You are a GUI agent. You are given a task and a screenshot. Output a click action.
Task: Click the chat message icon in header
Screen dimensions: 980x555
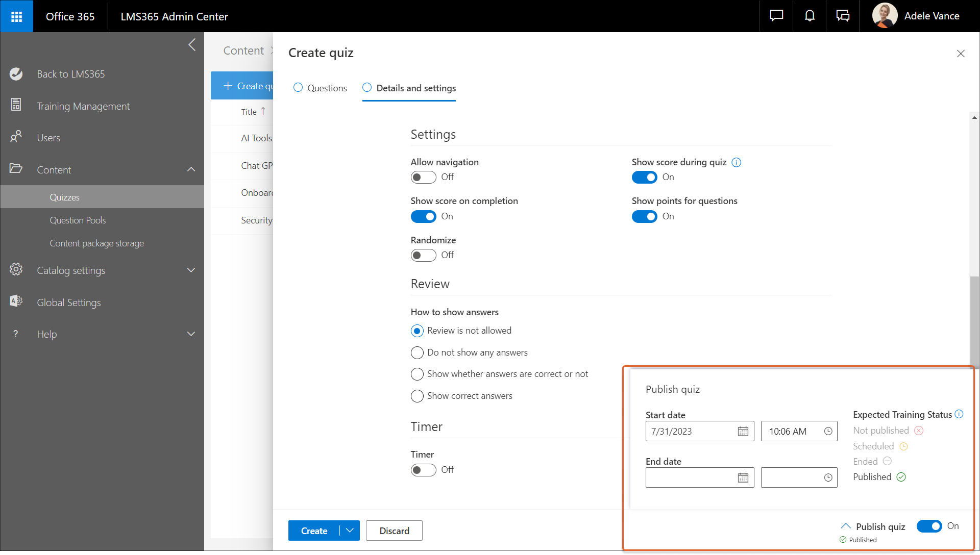(x=776, y=16)
